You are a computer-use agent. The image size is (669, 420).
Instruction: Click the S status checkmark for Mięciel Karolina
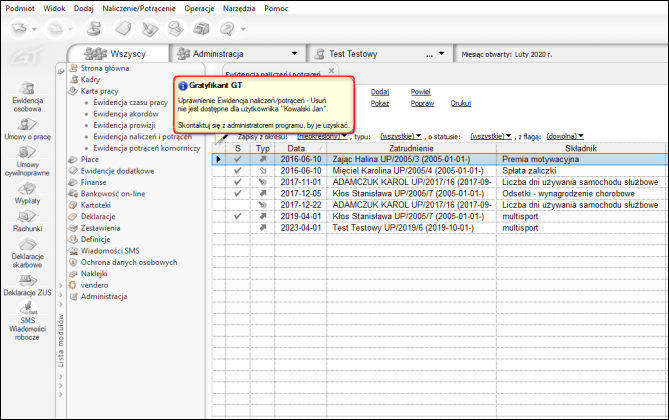(237, 170)
